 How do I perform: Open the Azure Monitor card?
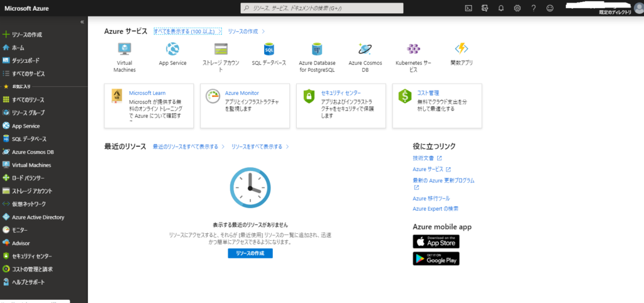245,106
